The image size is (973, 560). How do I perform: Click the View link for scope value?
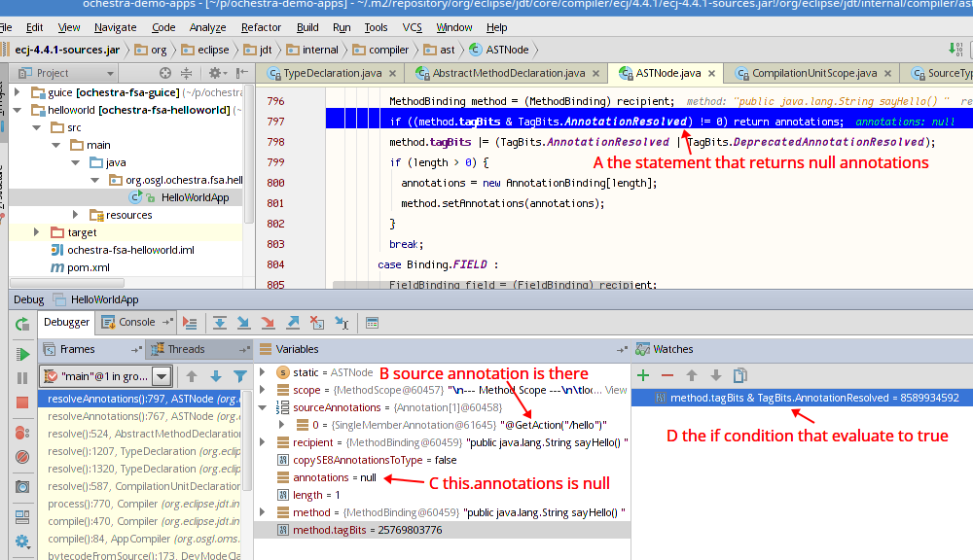point(616,390)
